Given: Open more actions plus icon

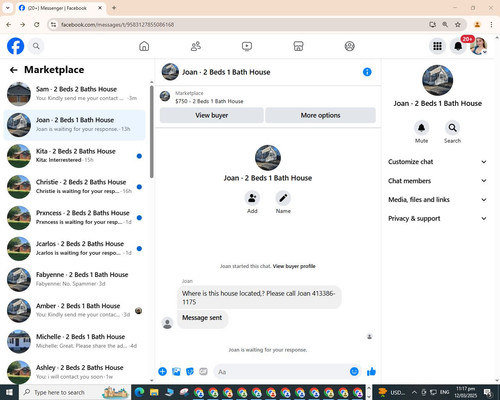Looking at the screenshot, I should (x=162, y=371).
